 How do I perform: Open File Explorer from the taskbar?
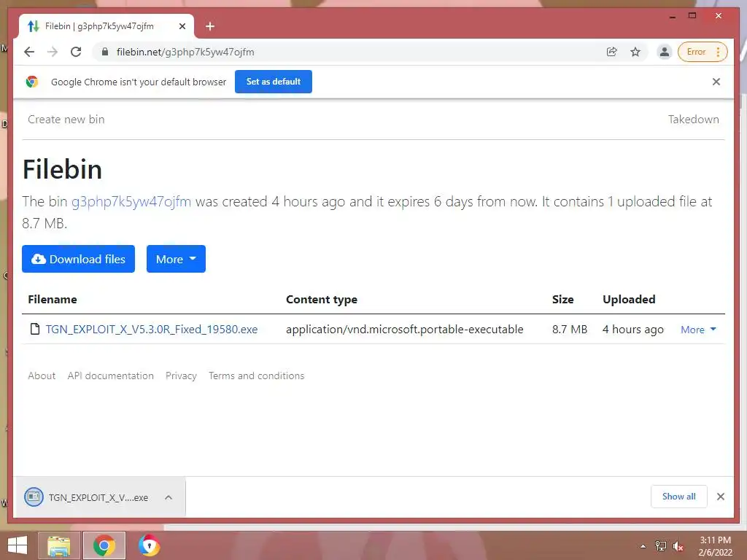(59, 545)
